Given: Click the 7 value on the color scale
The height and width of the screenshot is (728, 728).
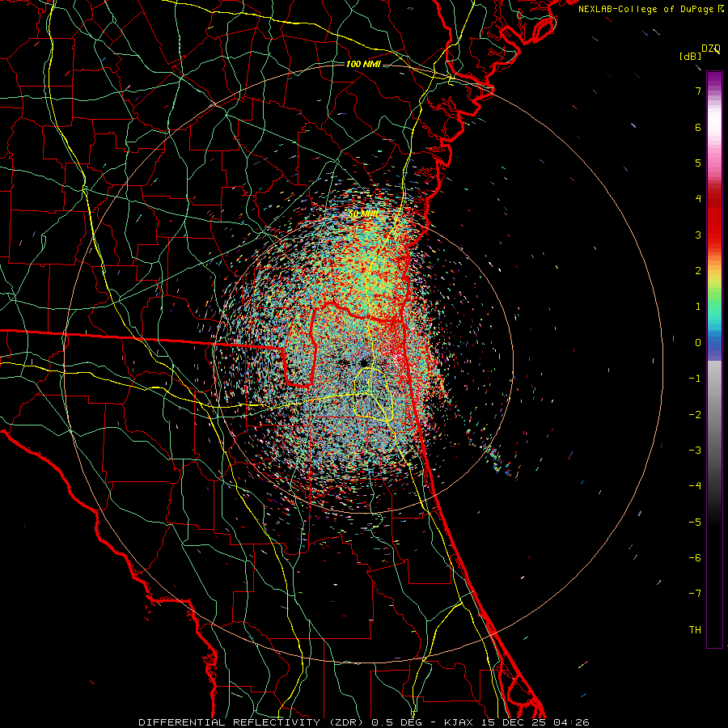Looking at the screenshot, I should coord(698,91).
